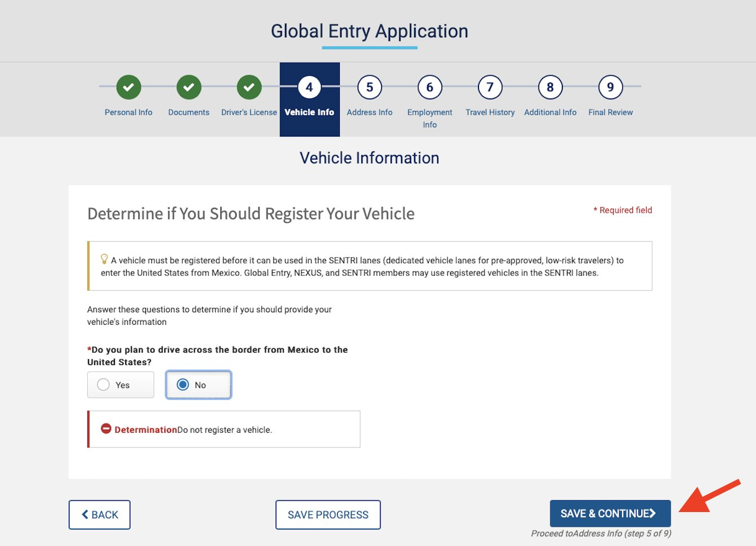Open the Driver's License step label
Image resolution: width=756 pixels, height=546 pixels.
[249, 112]
